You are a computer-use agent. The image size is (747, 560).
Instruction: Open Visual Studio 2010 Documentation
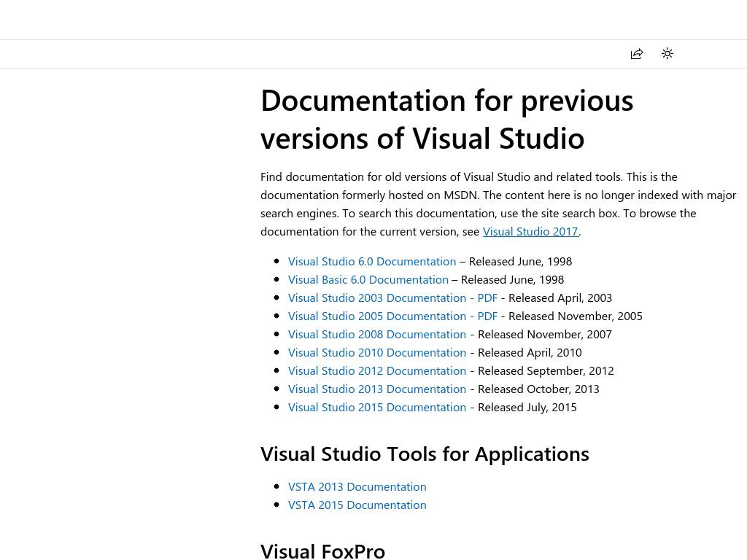376,352
